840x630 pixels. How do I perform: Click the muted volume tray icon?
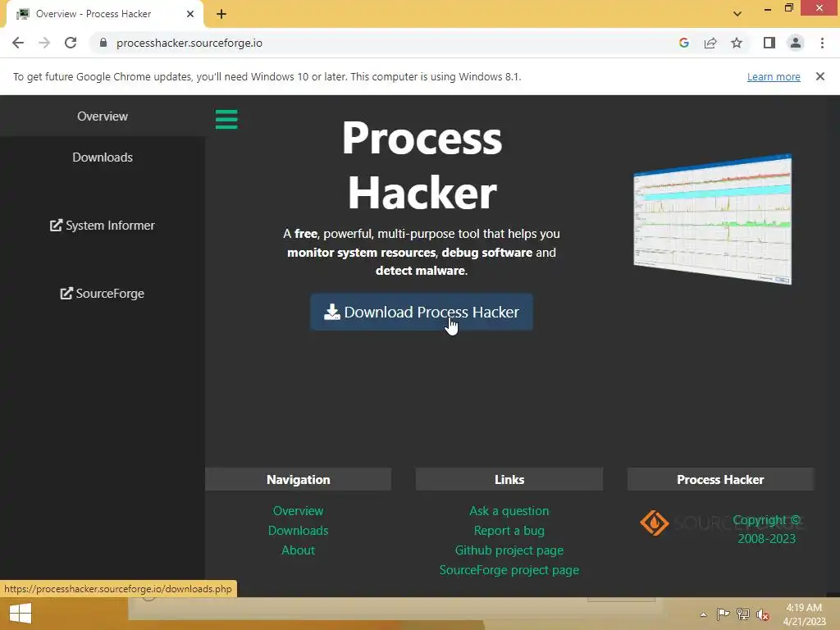pyautogui.click(x=763, y=614)
